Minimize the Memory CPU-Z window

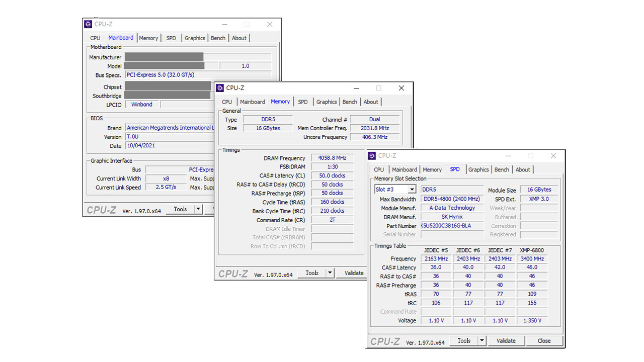356,88
